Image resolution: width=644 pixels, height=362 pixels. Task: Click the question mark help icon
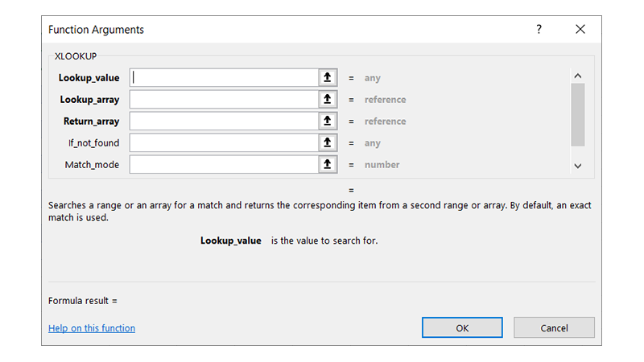click(539, 29)
